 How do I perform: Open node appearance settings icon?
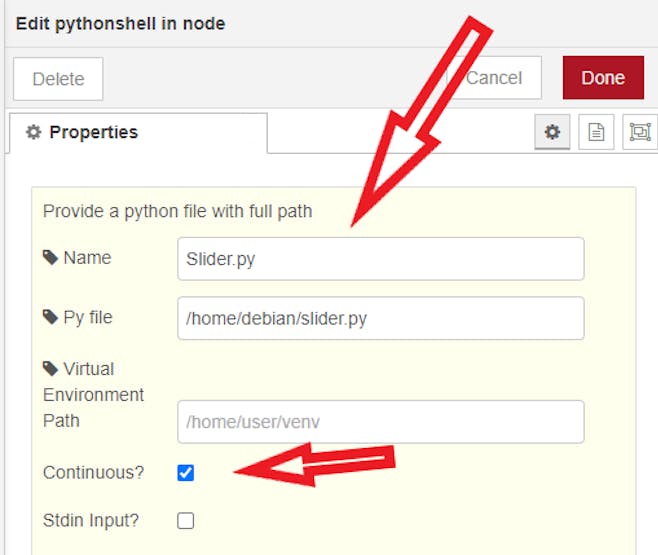click(x=640, y=132)
